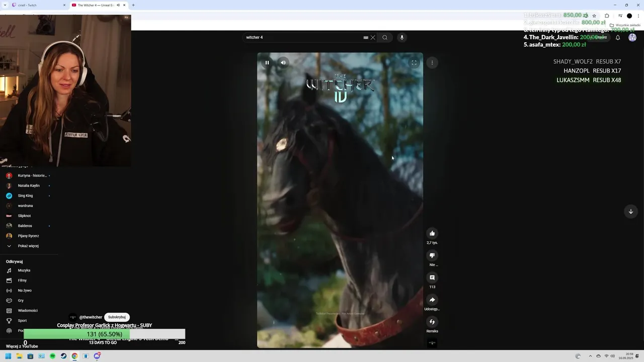Pause the Witcher 4 short video
644x362 pixels.
pos(267,63)
